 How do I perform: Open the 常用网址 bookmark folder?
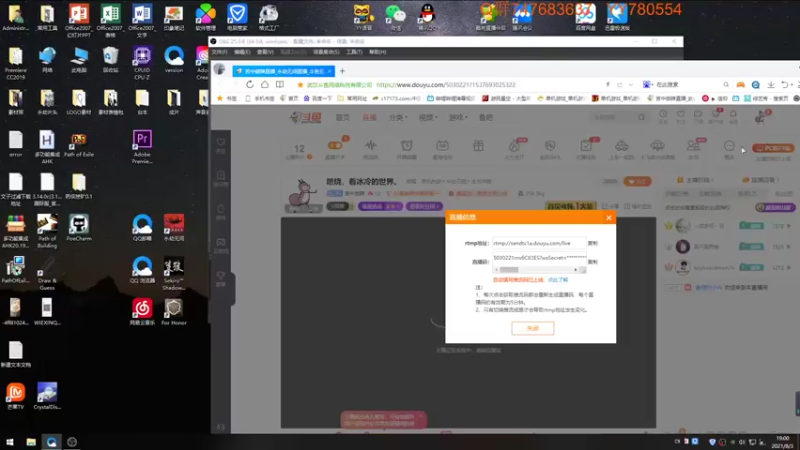tap(354, 98)
